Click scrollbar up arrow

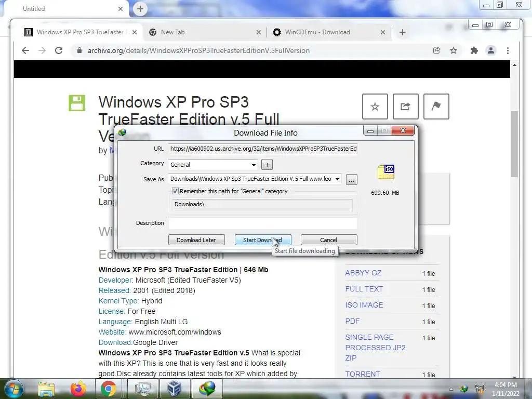click(x=515, y=65)
